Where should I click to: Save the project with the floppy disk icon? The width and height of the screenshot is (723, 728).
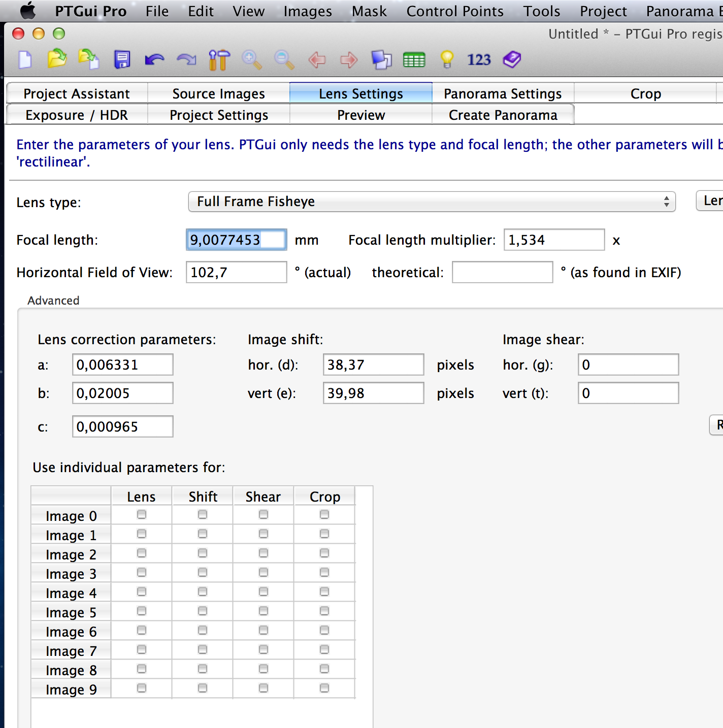(x=122, y=59)
